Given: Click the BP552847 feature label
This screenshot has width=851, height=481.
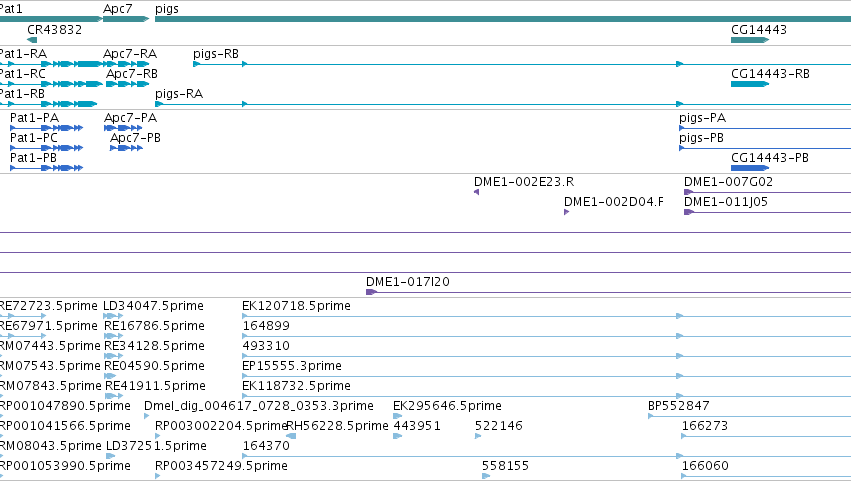Looking at the screenshot, I should click(x=678, y=406).
